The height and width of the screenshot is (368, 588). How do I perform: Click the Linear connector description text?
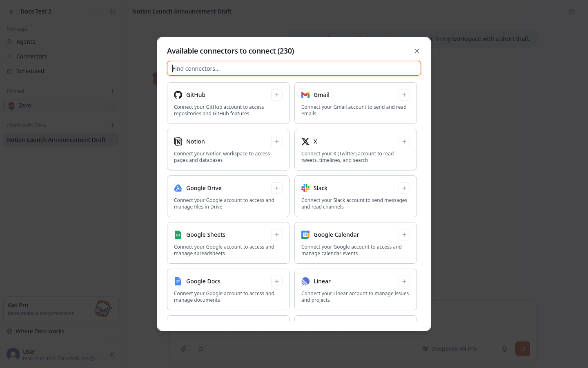(355, 297)
